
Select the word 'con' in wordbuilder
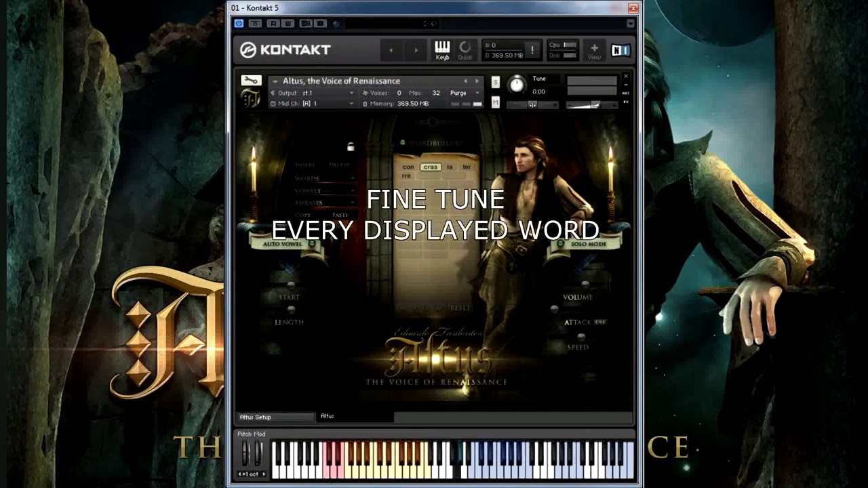[x=408, y=167]
